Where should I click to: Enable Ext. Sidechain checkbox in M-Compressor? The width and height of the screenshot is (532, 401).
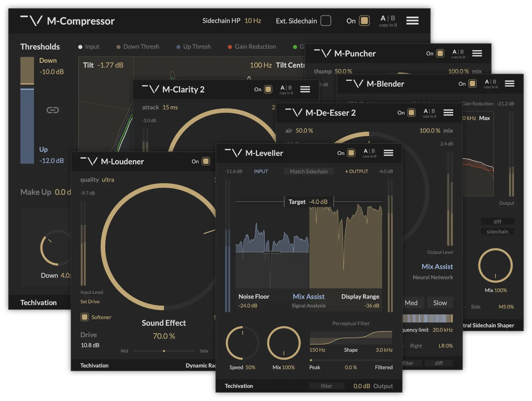[x=326, y=21]
